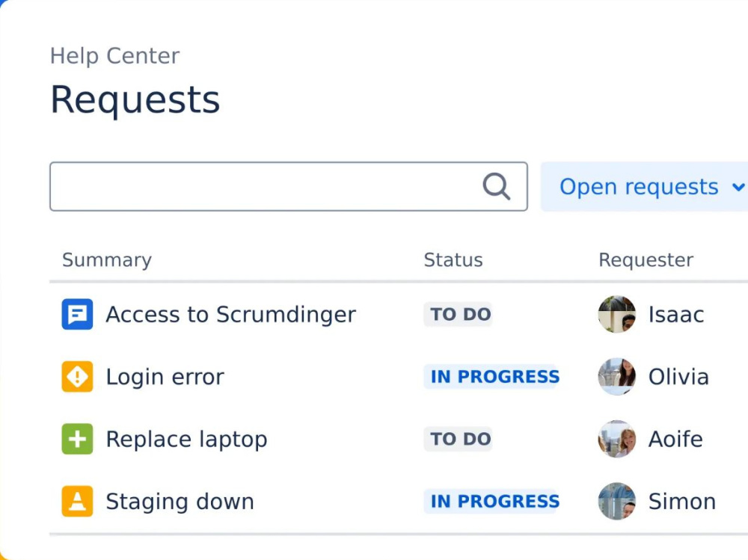Select the Login error warning icon

[77, 377]
